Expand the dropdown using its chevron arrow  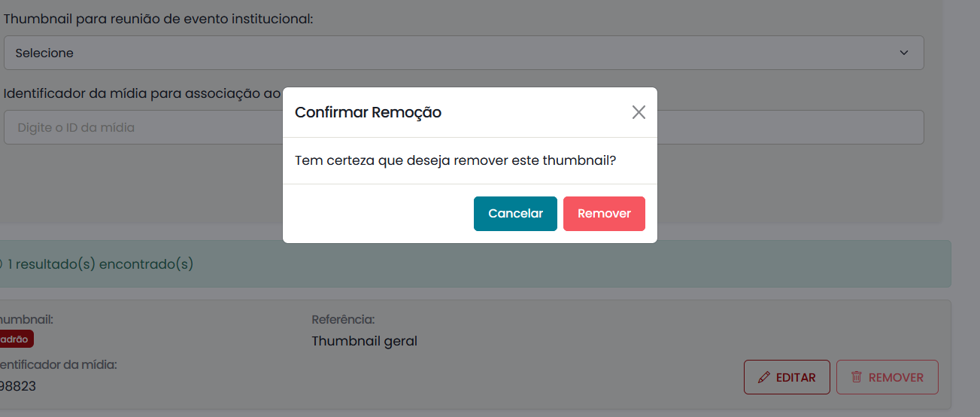coord(904,53)
